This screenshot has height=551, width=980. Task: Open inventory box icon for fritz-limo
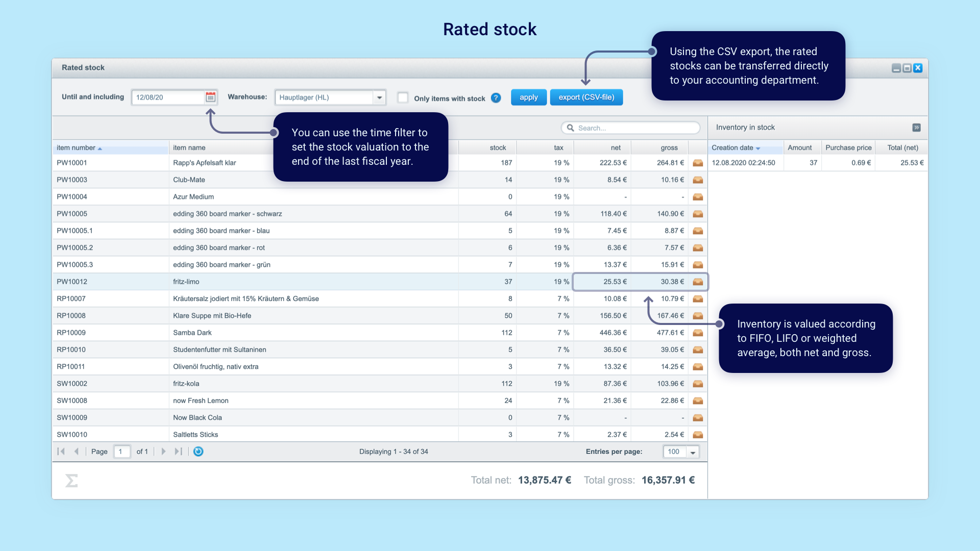click(x=698, y=282)
